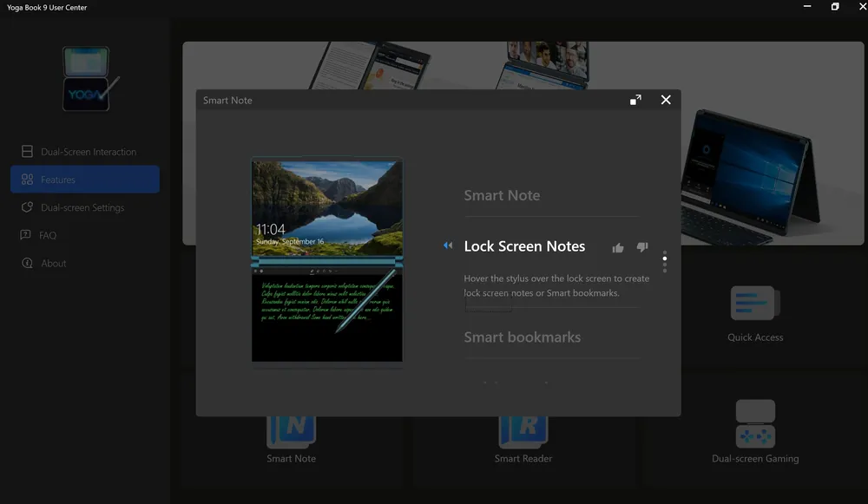Click the Yoga Book logo icon
This screenshot has width=868, height=504.
(89, 79)
